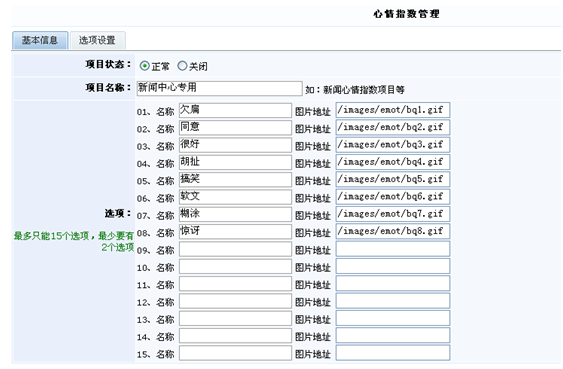The height and width of the screenshot is (369, 563).
Task: Switch to the 基本信息 tab
Action: tap(40, 40)
